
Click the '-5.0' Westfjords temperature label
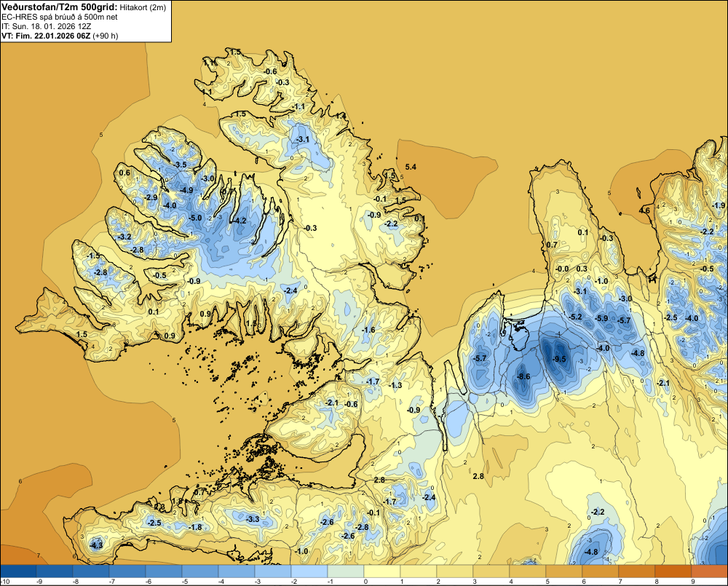pyautogui.click(x=195, y=218)
